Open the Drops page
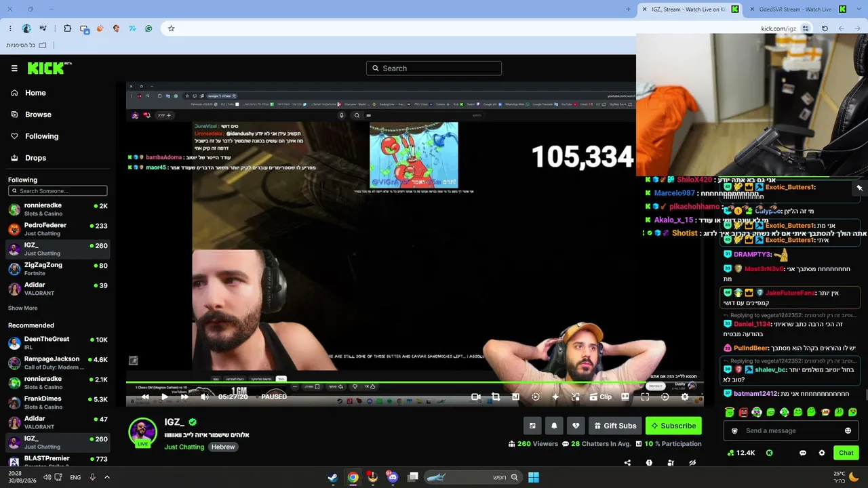 tap(35, 158)
